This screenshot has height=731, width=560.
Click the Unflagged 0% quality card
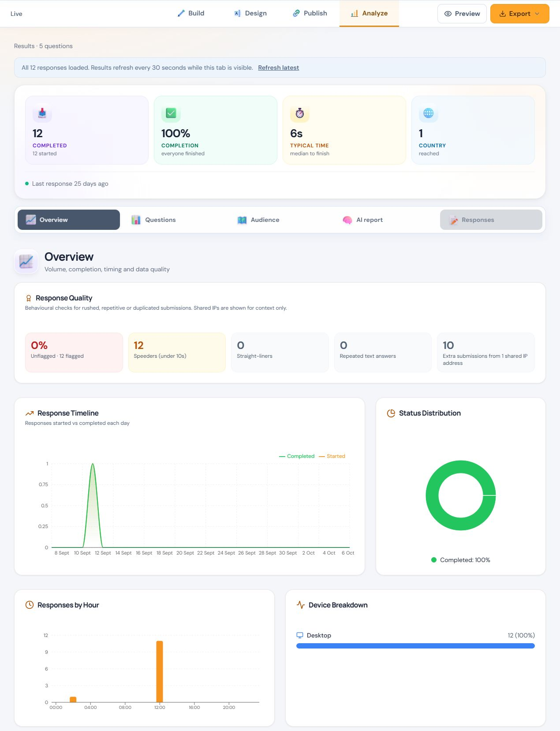click(74, 352)
